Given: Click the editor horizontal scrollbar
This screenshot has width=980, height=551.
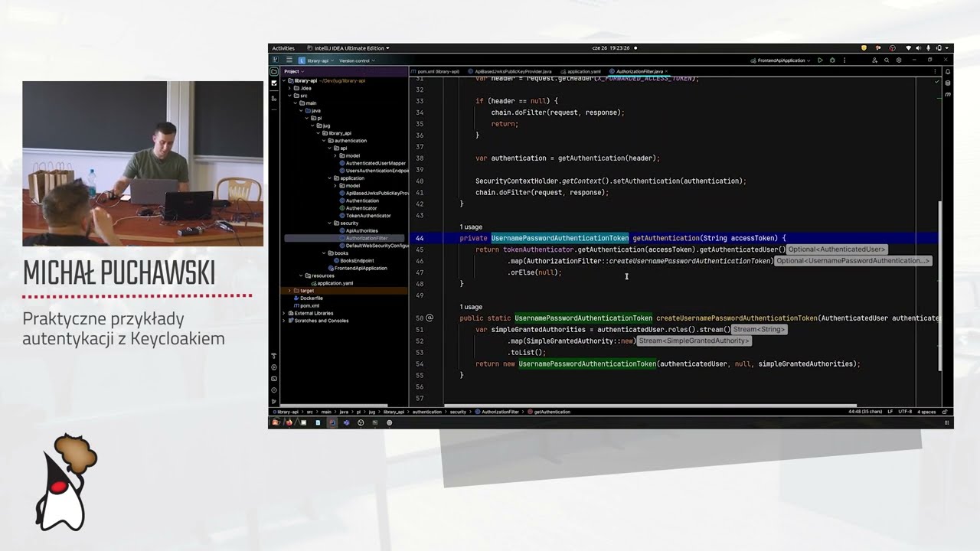Looking at the screenshot, I should [x=651, y=406].
